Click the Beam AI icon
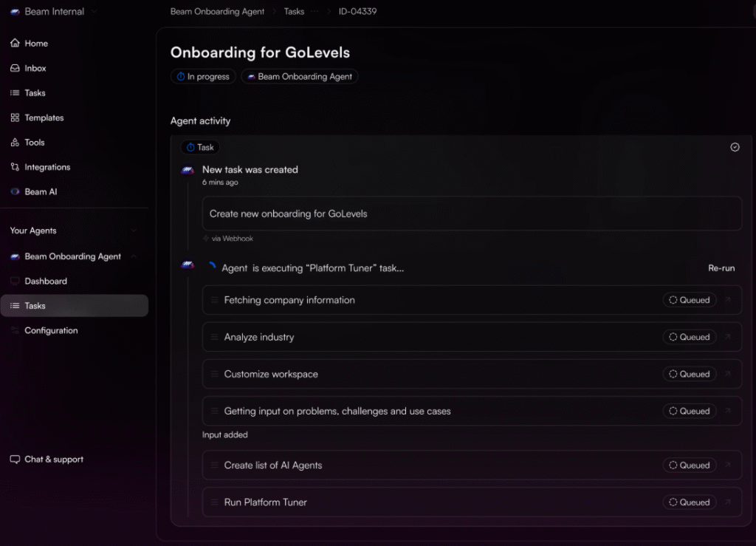Image resolution: width=756 pixels, height=546 pixels. point(15,191)
